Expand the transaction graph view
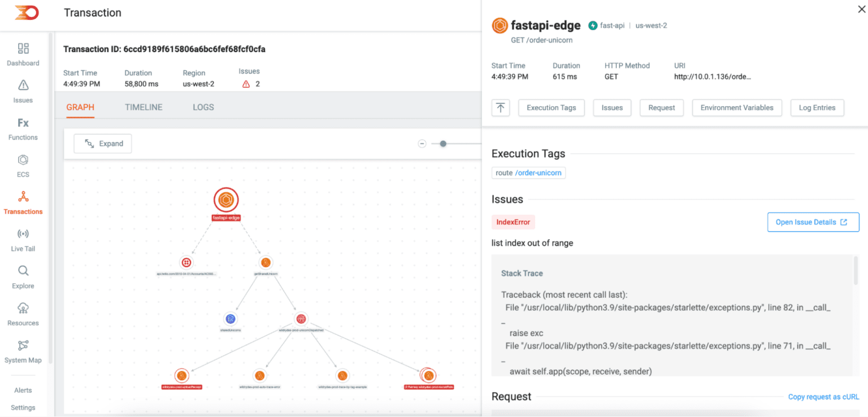The height and width of the screenshot is (417, 868). coord(102,144)
